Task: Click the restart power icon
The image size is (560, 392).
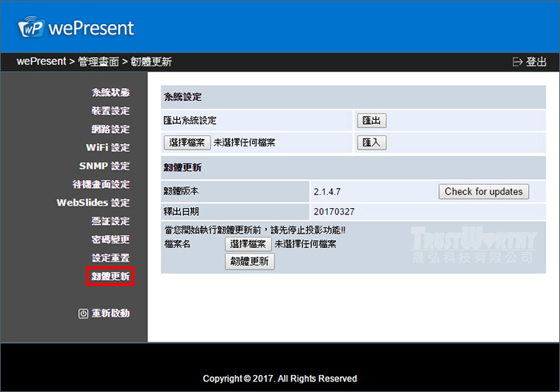Action: click(83, 314)
